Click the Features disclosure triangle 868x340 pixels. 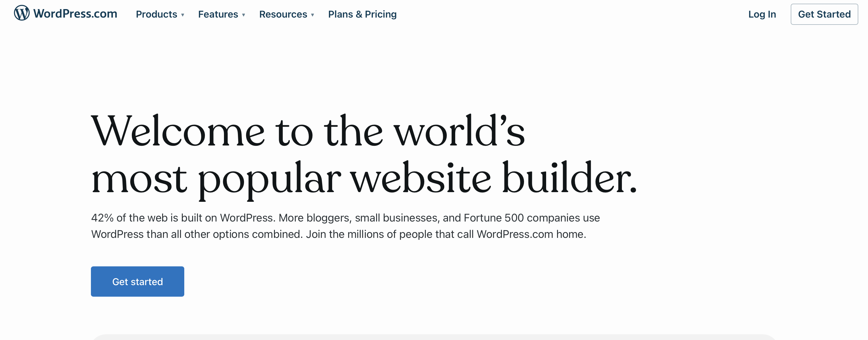pyautogui.click(x=244, y=15)
